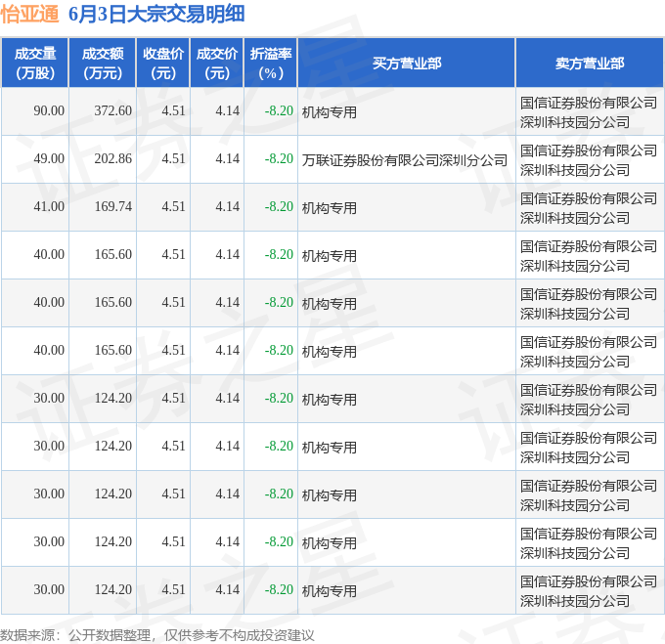665x644 pixels.
Task: Select the 收盘价(元) column header
Action: tap(163, 64)
